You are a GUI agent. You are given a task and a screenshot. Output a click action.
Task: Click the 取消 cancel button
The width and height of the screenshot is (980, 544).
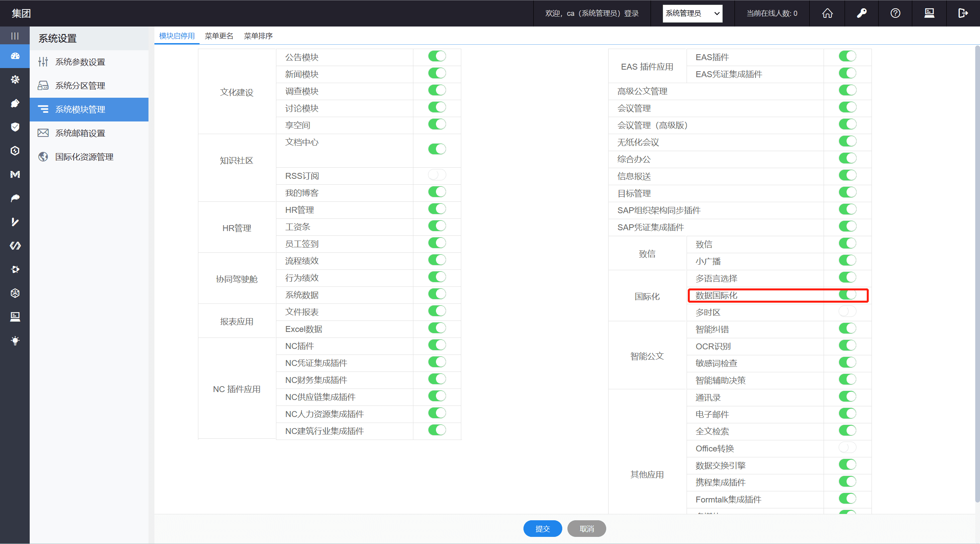pos(586,529)
